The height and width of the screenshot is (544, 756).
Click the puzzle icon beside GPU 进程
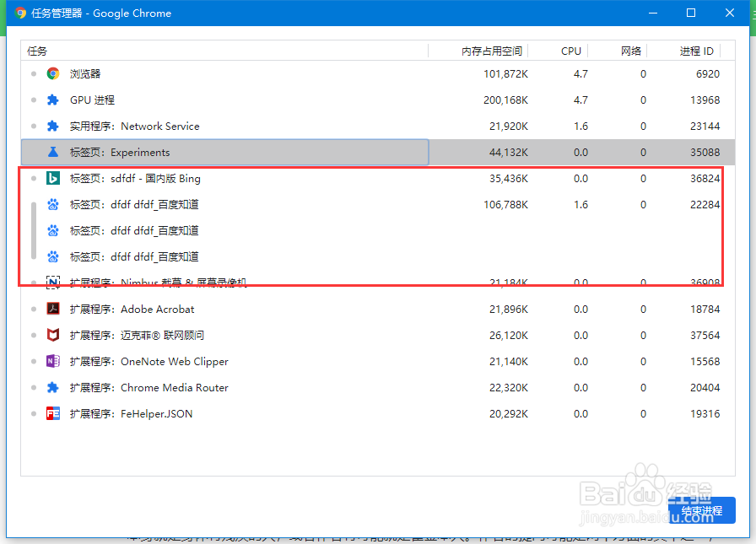(53, 100)
